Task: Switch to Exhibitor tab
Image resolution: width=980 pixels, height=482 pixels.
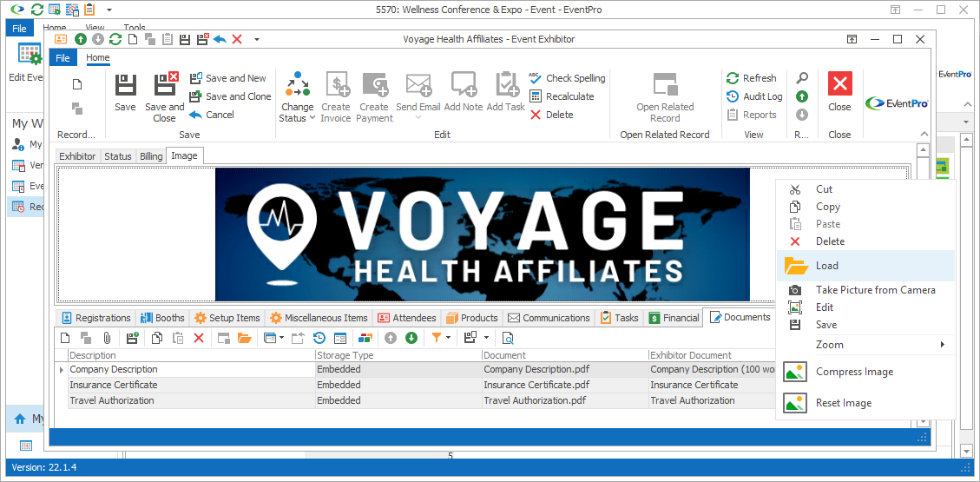Action: 77,156
